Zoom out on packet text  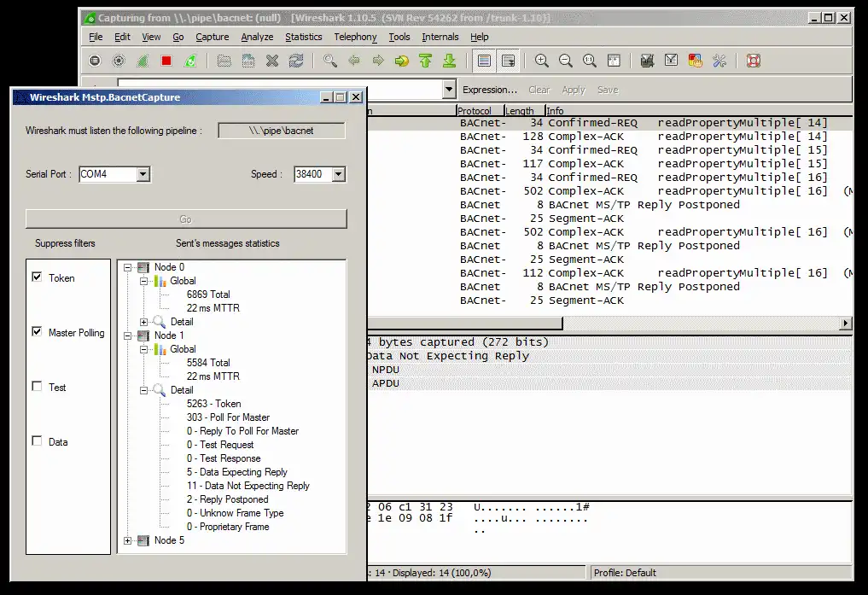point(565,61)
